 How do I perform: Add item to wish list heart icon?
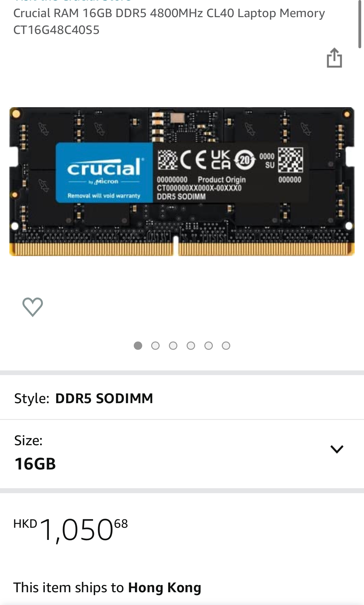tap(33, 307)
